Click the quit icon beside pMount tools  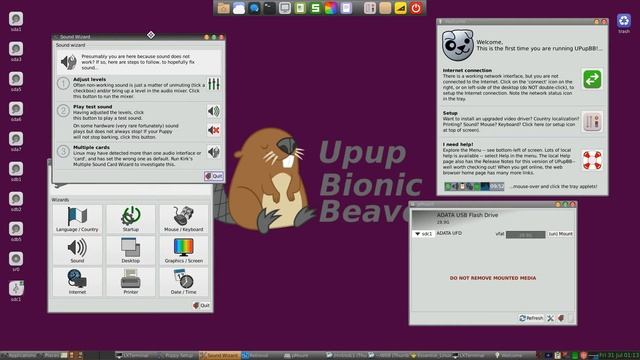pos(561,318)
